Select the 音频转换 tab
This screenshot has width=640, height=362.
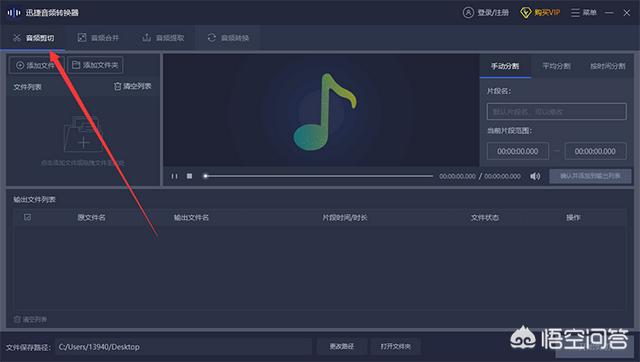click(x=228, y=38)
